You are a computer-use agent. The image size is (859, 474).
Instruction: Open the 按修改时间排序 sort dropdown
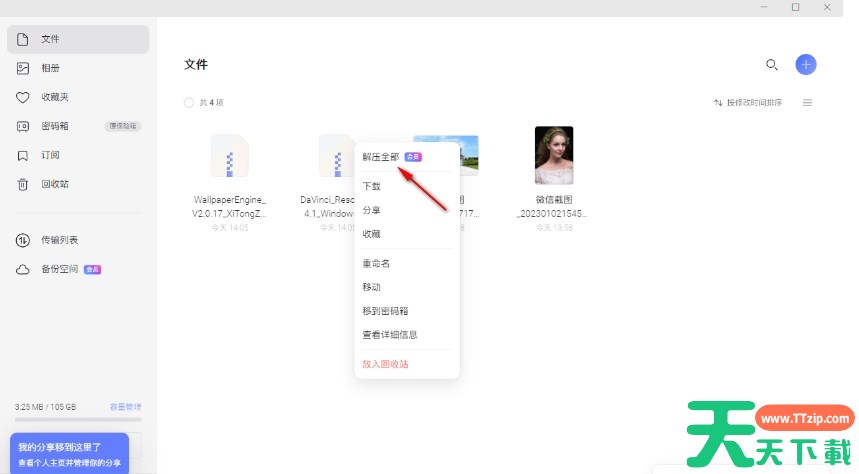point(748,102)
